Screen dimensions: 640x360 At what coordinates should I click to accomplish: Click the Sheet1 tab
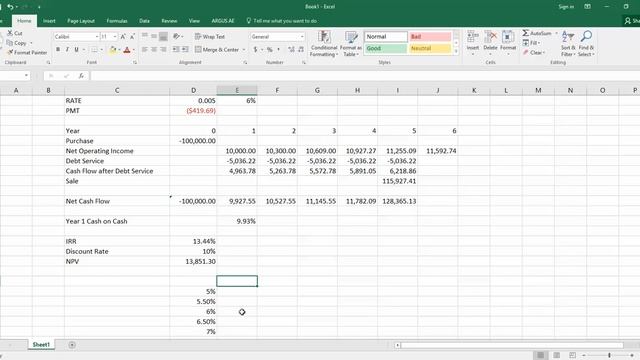pos(41,345)
